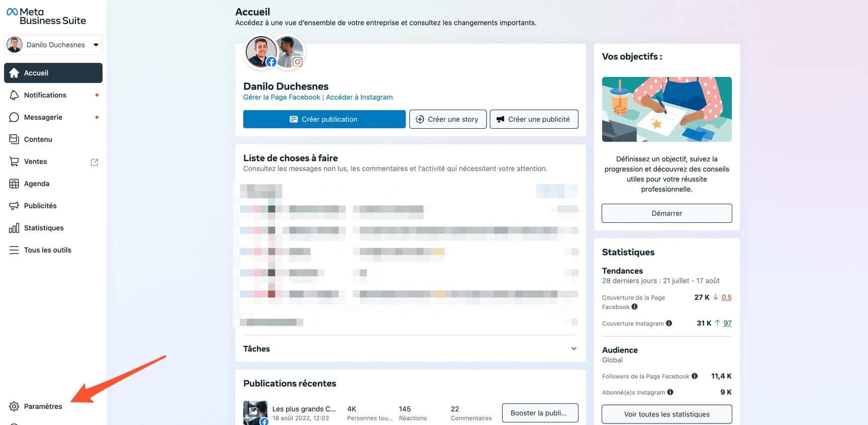Image resolution: width=868 pixels, height=425 pixels.
Task: Click the Facebook page profile picture
Action: pos(260,51)
